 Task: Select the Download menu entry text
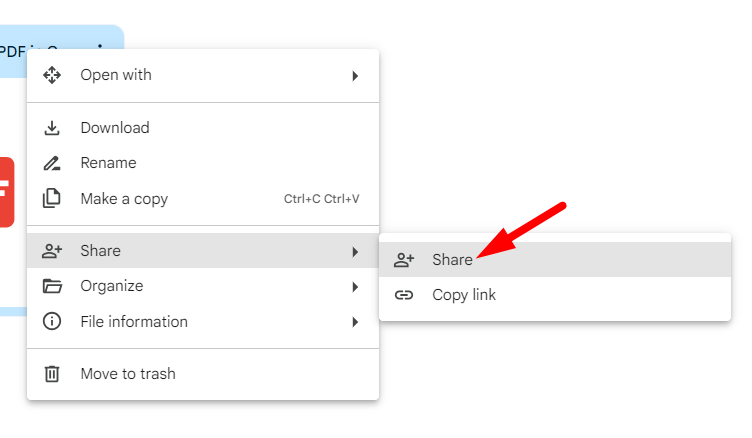pos(115,128)
